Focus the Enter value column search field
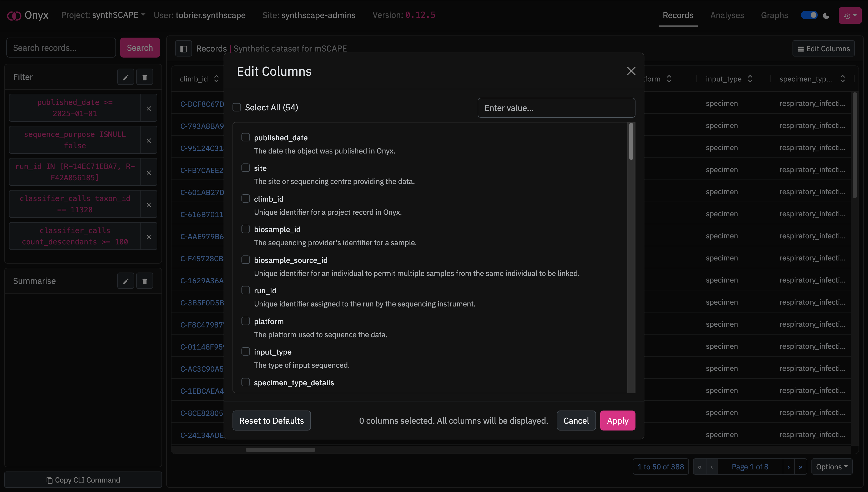This screenshot has height=492, width=868. click(556, 108)
